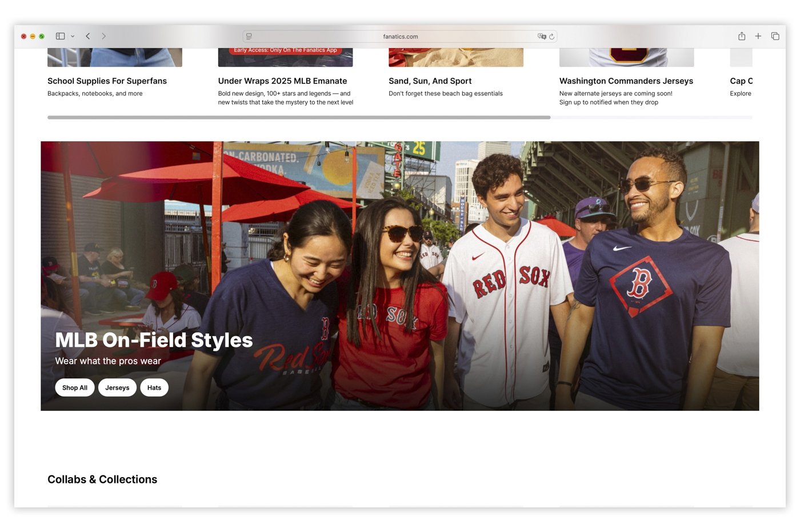Open the Share menu
The height and width of the screenshot is (532, 800).
pyautogui.click(x=741, y=36)
